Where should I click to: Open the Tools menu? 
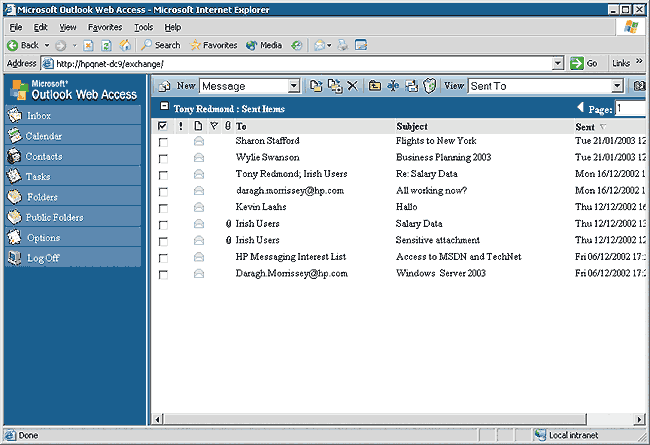click(143, 27)
